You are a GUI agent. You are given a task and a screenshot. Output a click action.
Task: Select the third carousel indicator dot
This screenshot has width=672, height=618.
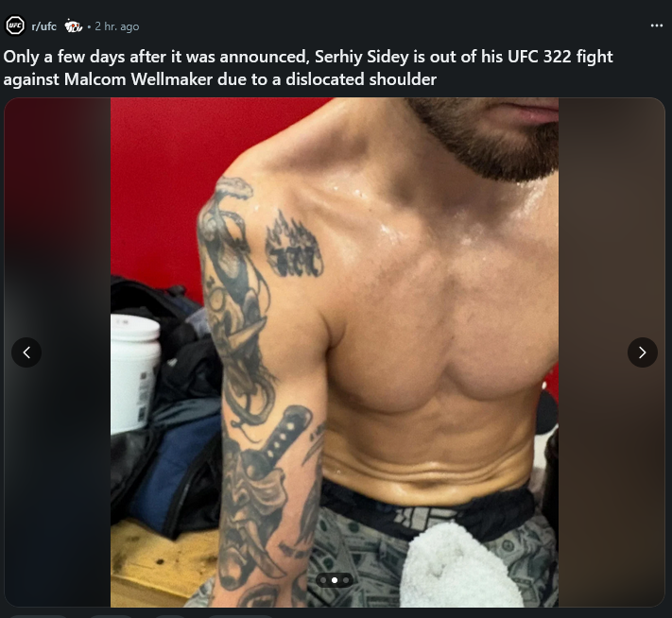[x=346, y=580]
